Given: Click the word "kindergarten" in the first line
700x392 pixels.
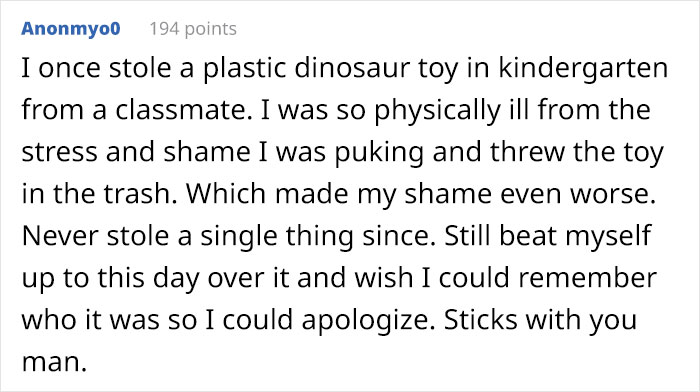Looking at the screenshot, I should [x=583, y=68].
